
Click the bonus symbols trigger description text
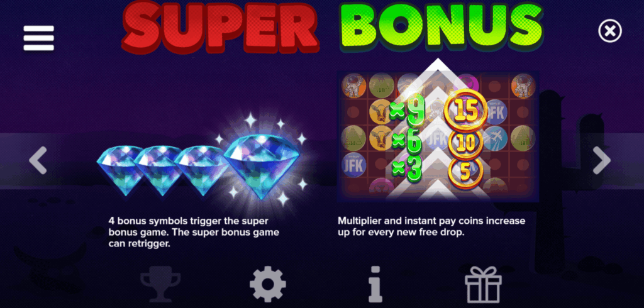(194, 233)
